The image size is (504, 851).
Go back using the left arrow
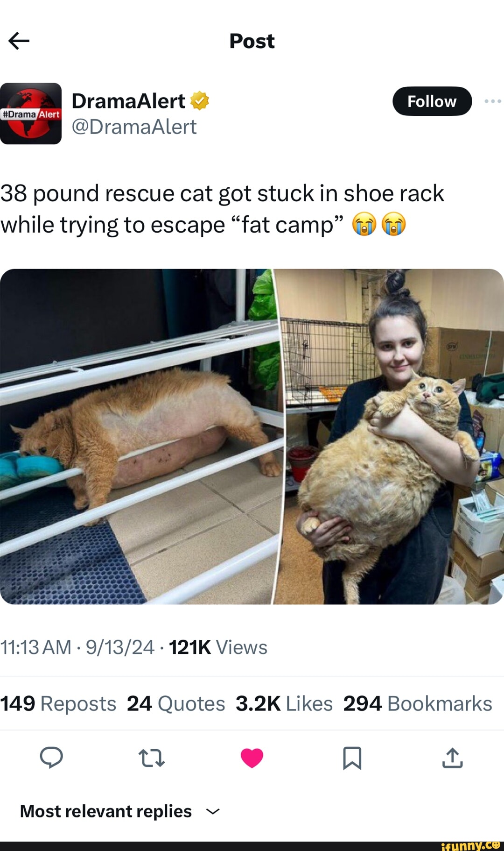[19, 41]
